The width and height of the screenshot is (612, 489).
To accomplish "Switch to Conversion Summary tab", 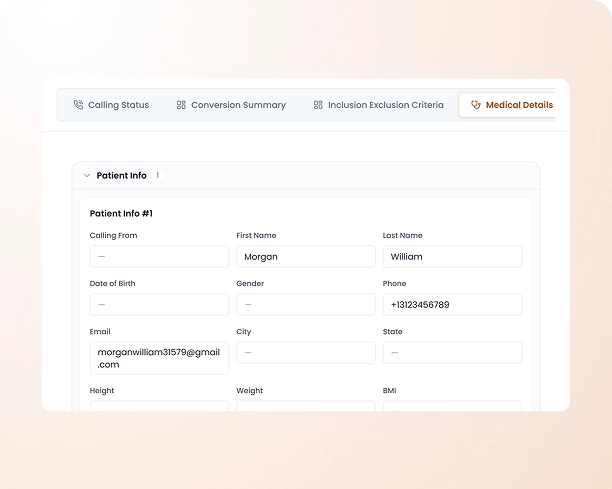I will point(231,105).
